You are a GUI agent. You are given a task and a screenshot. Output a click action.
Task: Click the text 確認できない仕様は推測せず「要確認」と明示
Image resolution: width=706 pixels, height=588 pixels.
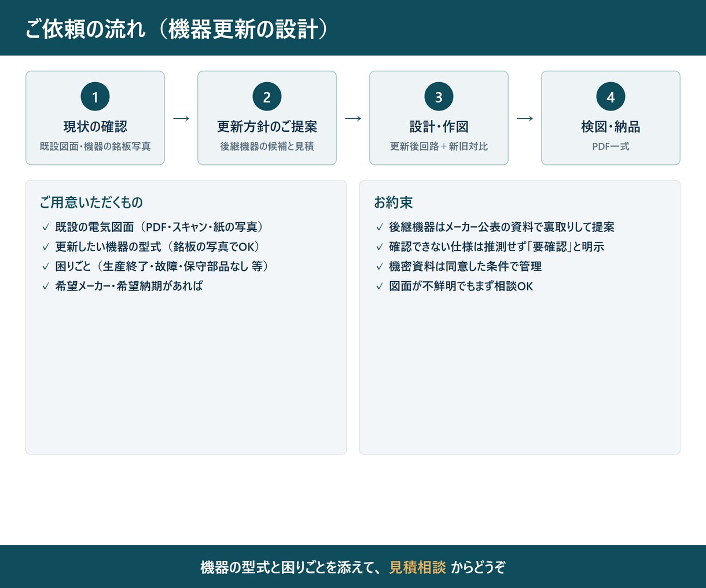click(x=497, y=247)
